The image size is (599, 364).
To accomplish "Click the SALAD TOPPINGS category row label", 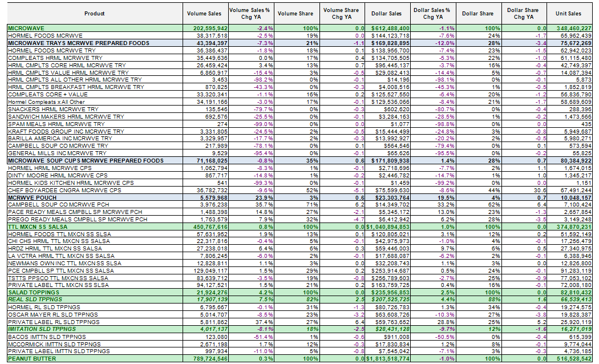I will (x=33, y=293).
